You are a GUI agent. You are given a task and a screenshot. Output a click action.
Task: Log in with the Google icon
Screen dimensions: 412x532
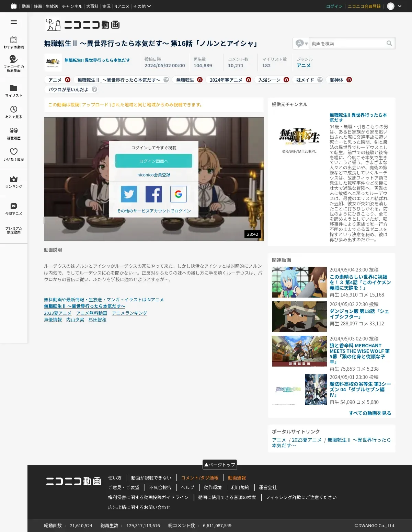(x=179, y=194)
